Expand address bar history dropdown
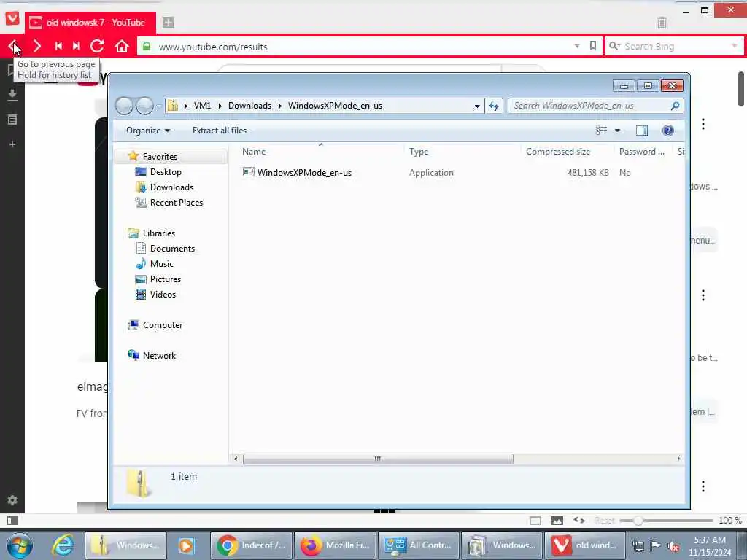The width and height of the screenshot is (747, 560). pyautogui.click(x=577, y=46)
